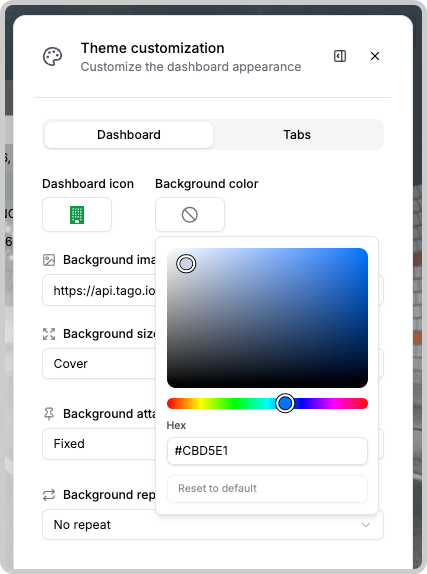Click the Dashboard icon label

tap(88, 184)
